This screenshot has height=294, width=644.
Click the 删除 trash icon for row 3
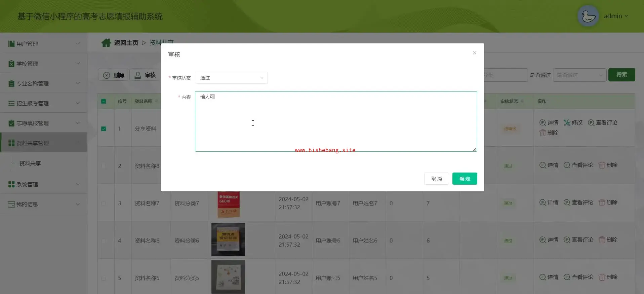602,203
